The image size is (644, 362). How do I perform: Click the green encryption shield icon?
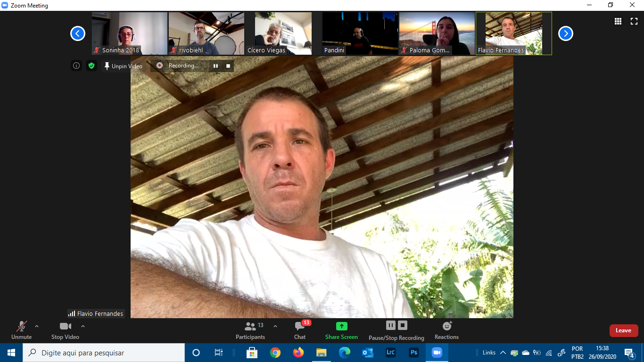tap(91, 66)
